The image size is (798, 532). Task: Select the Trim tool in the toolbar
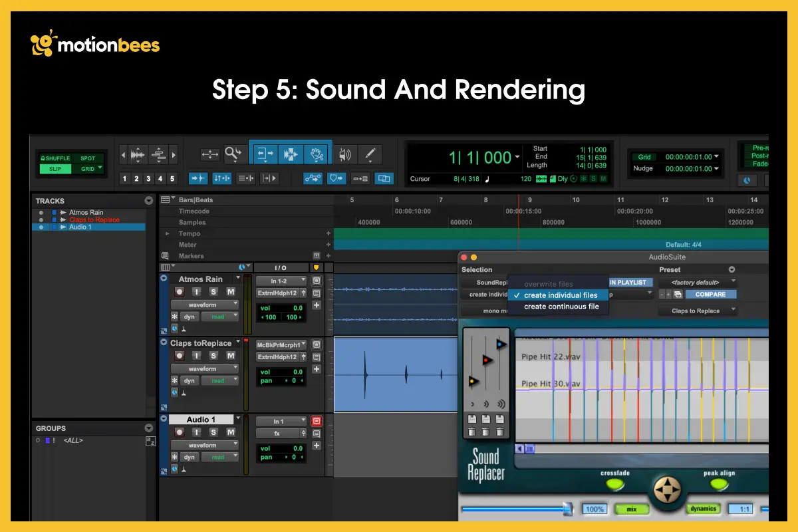pyautogui.click(x=266, y=154)
